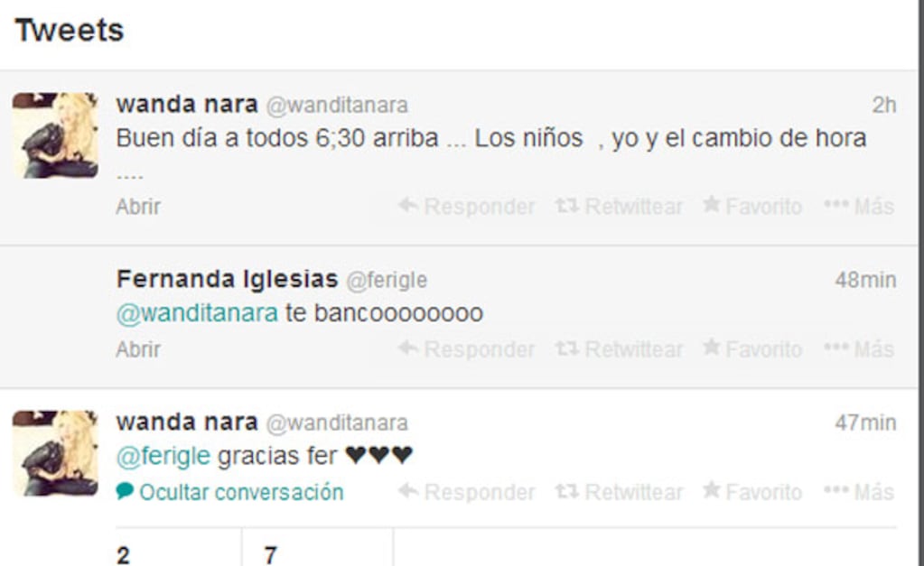Reply to wanda nara's 'Buen día' tweet
The width and height of the screenshot is (924, 566).
click(x=466, y=207)
